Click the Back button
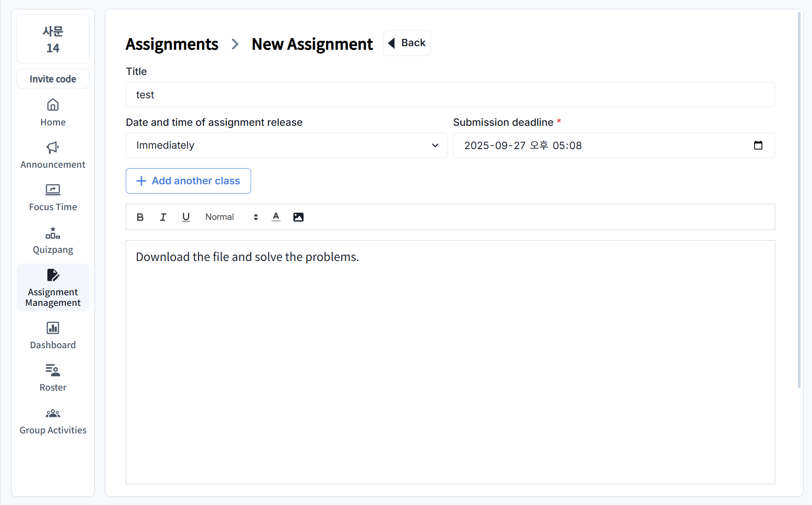Image resolution: width=812 pixels, height=505 pixels. point(407,43)
